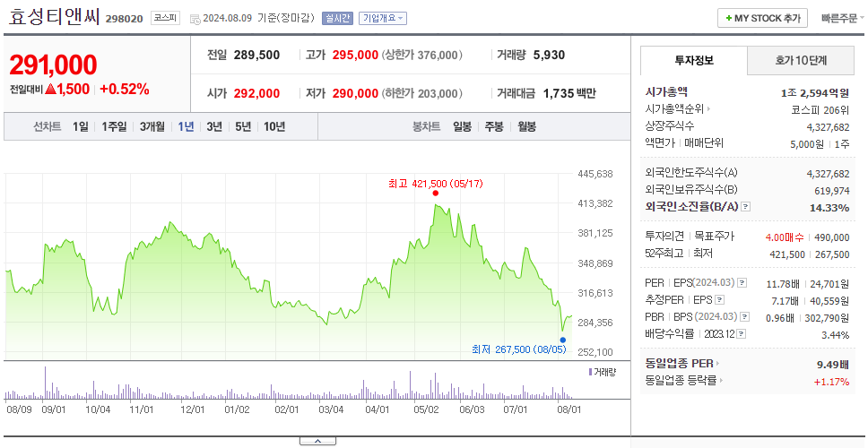
Task: Open help icon next to 추정PER EPS
Action: (x=720, y=300)
